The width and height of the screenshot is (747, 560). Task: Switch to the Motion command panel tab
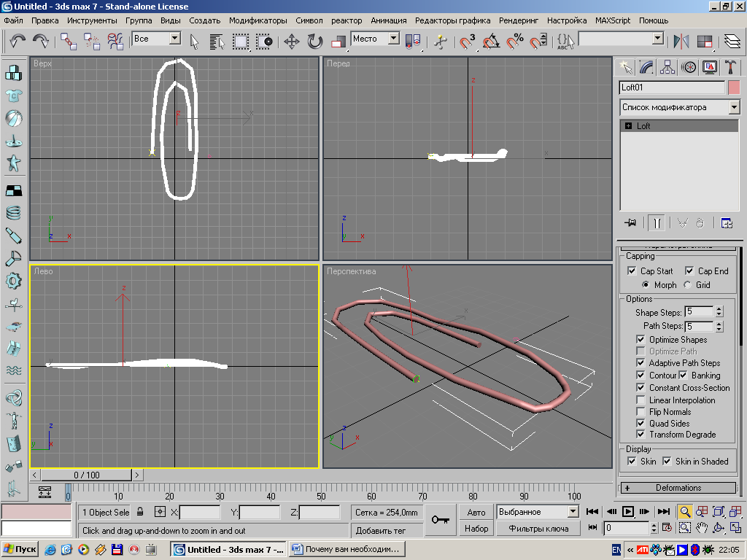689,67
